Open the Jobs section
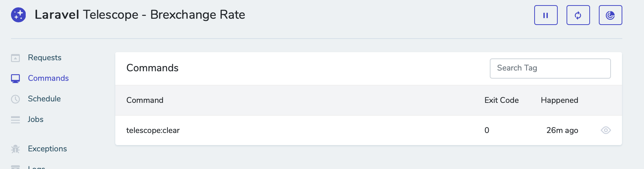This screenshot has width=644, height=169. (x=36, y=119)
